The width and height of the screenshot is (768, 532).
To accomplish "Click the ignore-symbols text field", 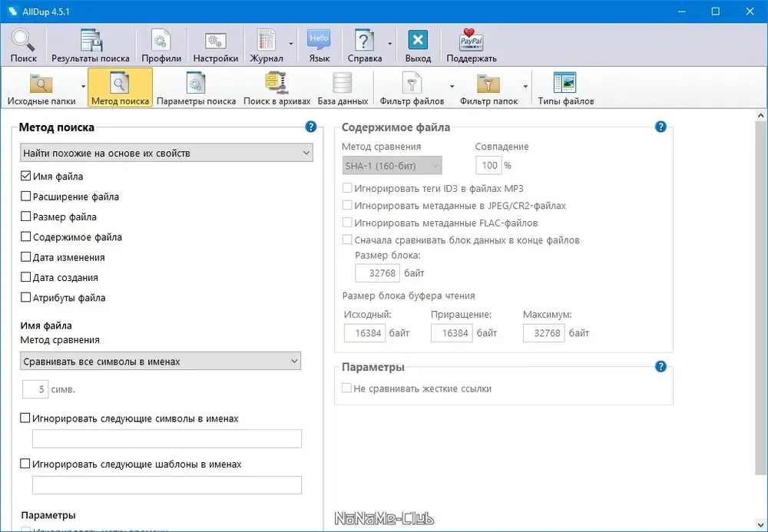I will pos(167,439).
